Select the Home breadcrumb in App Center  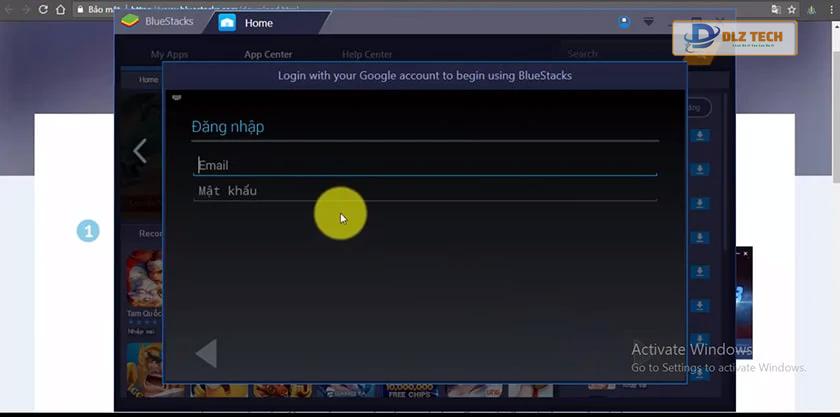pyautogui.click(x=148, y=80)
